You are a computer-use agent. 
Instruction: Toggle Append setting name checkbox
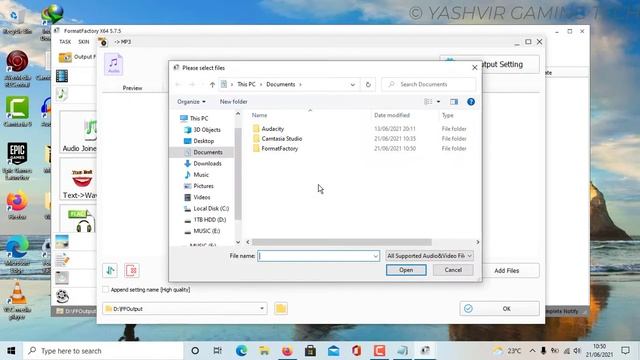click(106, 289)
